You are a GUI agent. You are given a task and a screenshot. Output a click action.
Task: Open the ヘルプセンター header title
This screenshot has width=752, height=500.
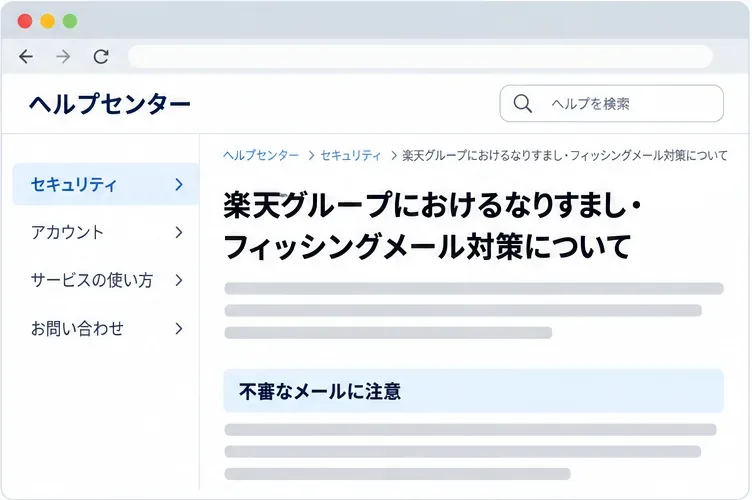(x=110, y=104)
